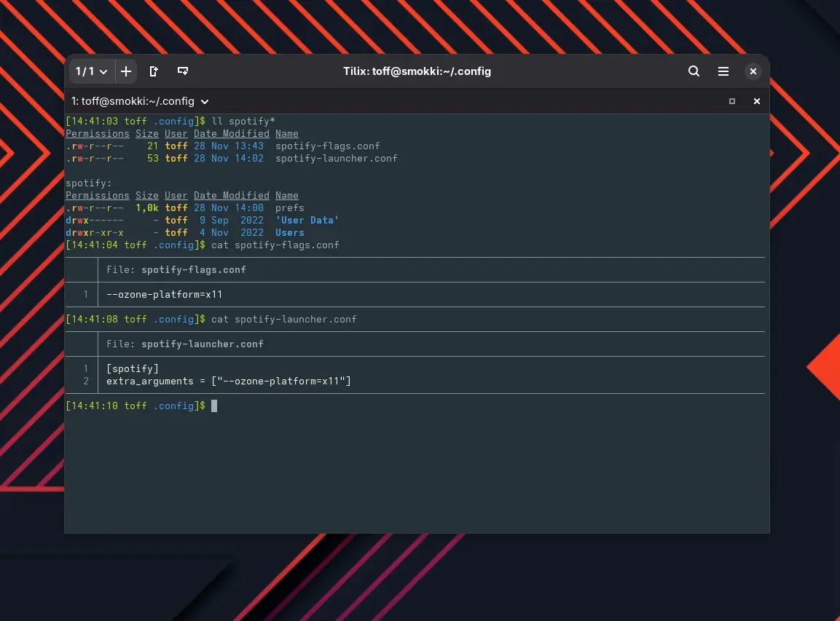Viewport: 840px width, 621px height.
Task: Click the [spotify] section header line
Action: click(132, 368)
